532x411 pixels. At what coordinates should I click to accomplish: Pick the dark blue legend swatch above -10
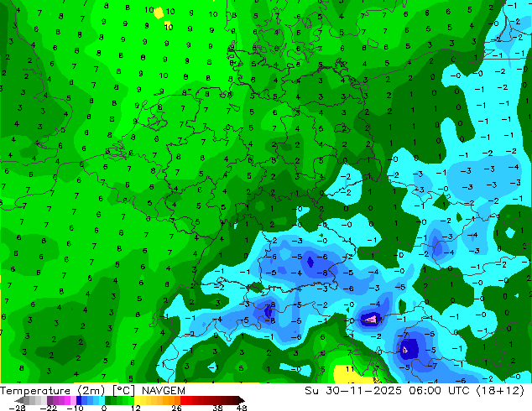tap(79, 400)
